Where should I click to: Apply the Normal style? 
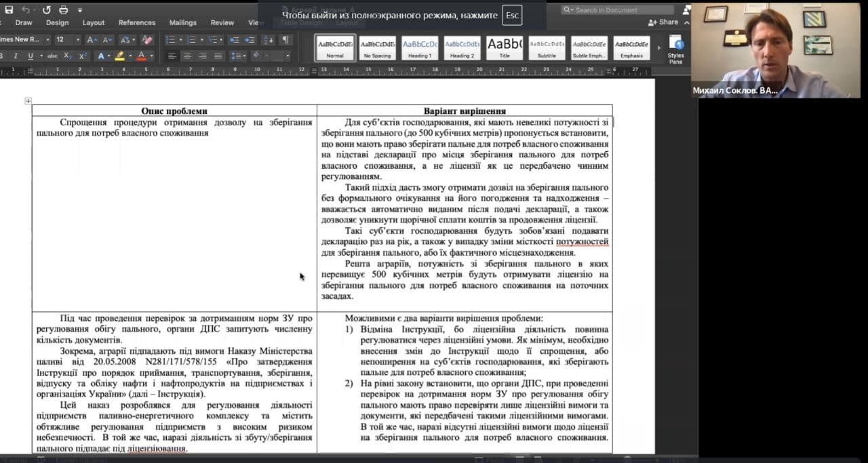coord(335,47)
